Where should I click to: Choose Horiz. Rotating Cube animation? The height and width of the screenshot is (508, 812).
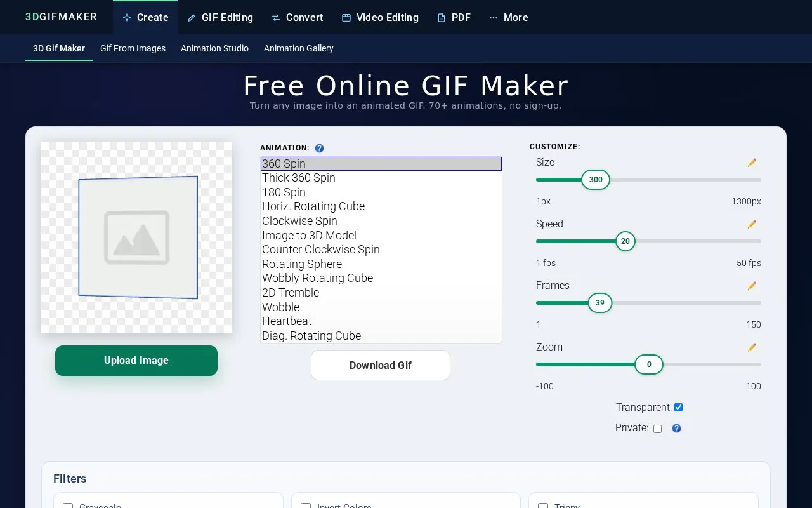[381, 206]
